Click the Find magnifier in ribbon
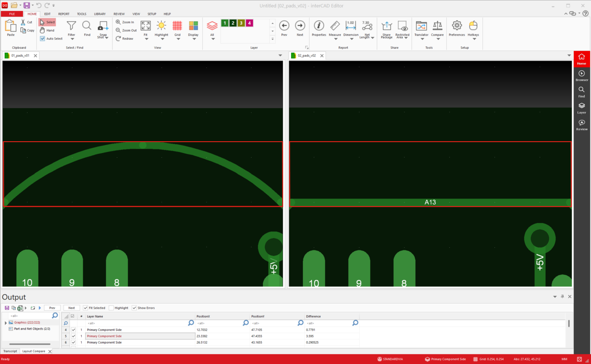591x364 pixels. click(87, 27)
